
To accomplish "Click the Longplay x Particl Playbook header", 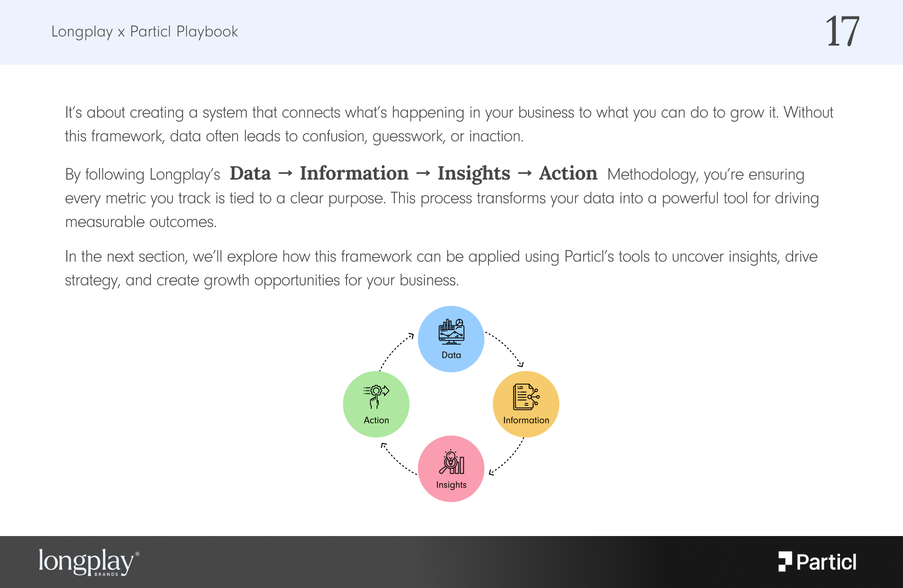I will pyautogui.click(x=145, y=31).
